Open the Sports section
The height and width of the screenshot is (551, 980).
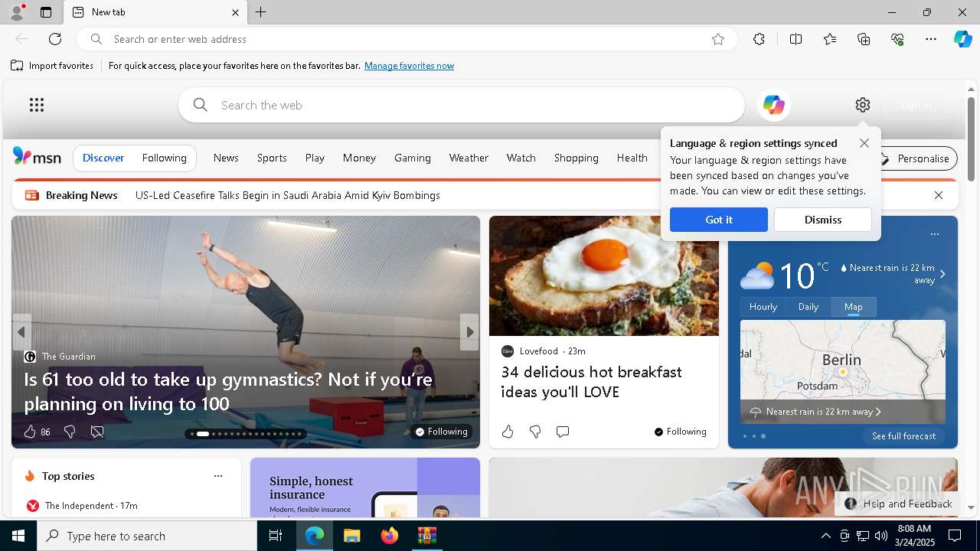(272, 158)
